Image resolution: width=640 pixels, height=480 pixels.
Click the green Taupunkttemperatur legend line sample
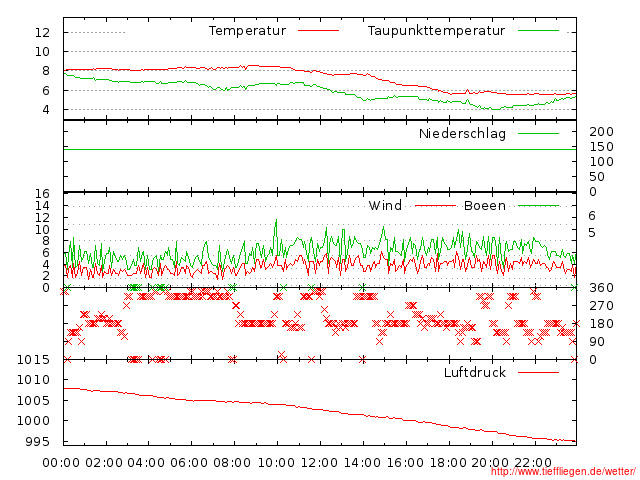(538, 31)
